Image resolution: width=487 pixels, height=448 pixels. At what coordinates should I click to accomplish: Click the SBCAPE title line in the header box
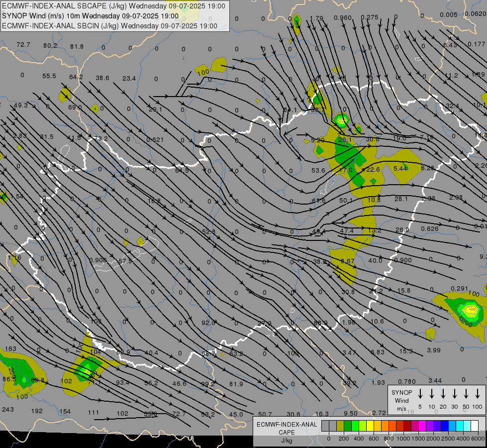(113, 6)
